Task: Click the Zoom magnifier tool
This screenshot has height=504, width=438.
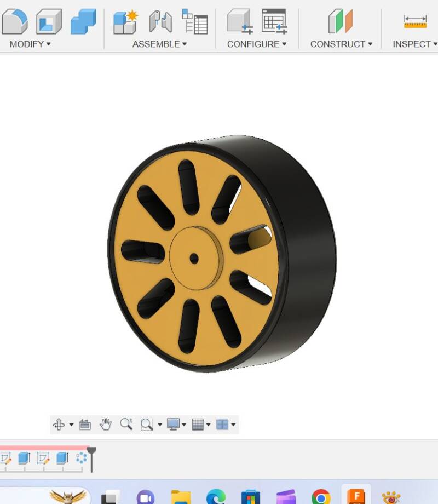Action: pyautogui.click(x=126, y=424)
